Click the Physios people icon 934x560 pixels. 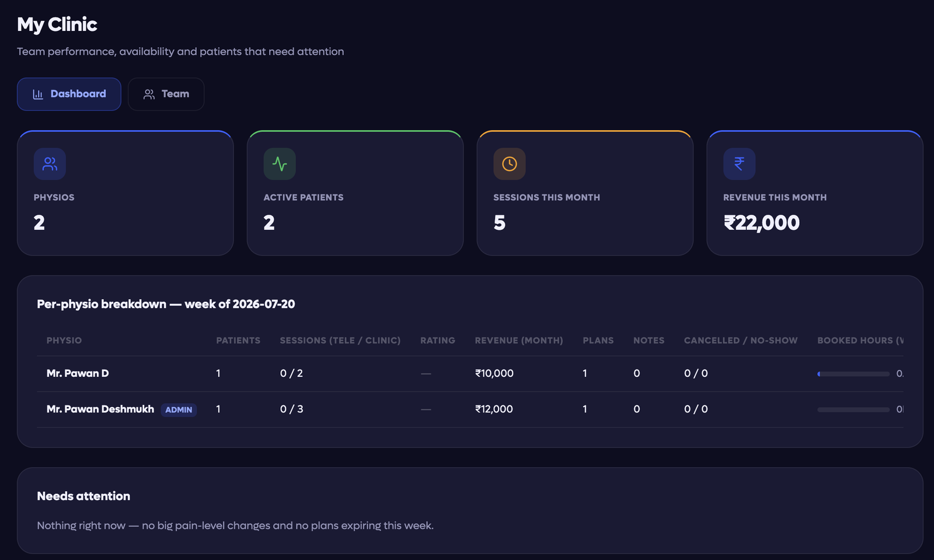tap(50, 164)
